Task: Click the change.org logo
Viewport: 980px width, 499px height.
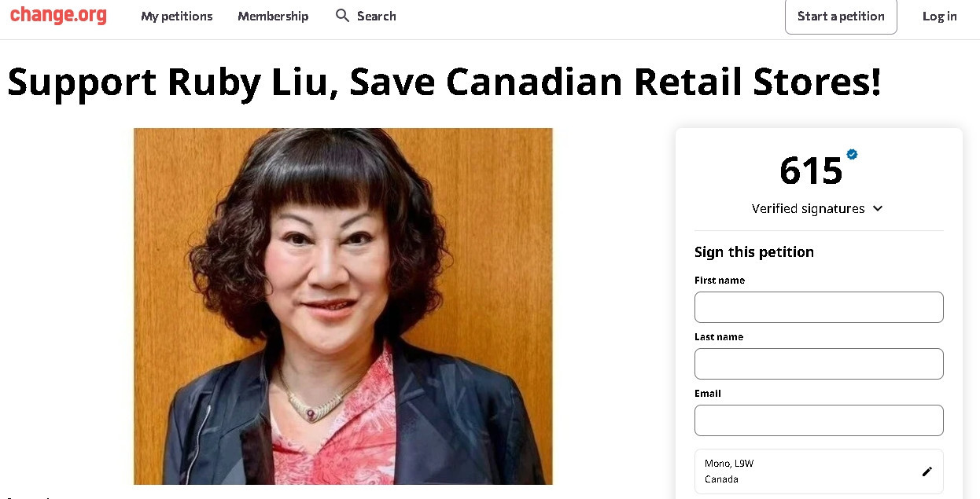Action: coord(58,15)
